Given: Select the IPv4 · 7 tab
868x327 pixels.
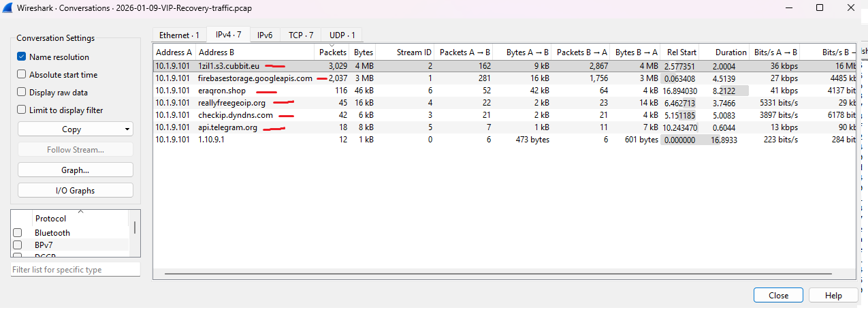Looking at the screenshot, I should [229, 34].
